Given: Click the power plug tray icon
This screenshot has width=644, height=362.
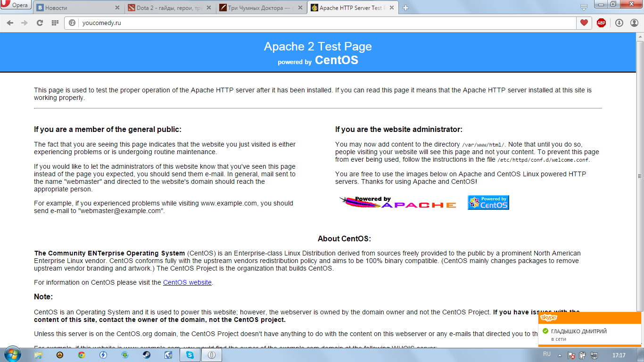Looking at the screenshot, I should (583, 355).
